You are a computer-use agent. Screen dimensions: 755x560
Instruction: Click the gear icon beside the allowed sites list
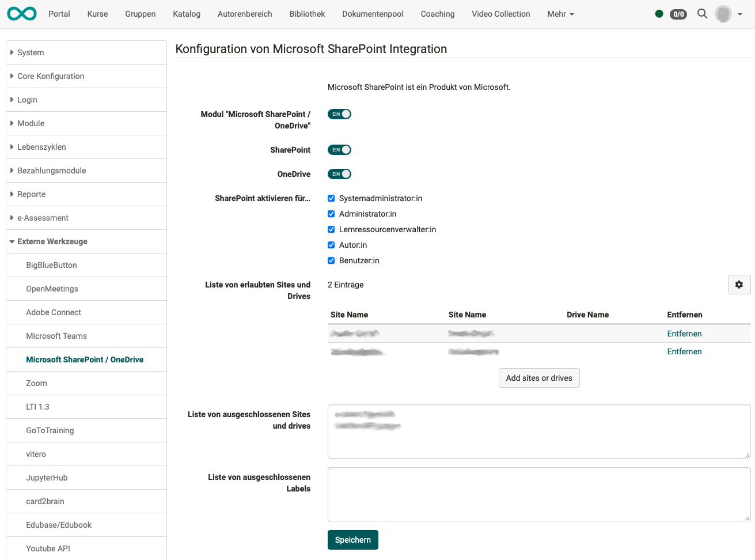click(x=739, y=284)
